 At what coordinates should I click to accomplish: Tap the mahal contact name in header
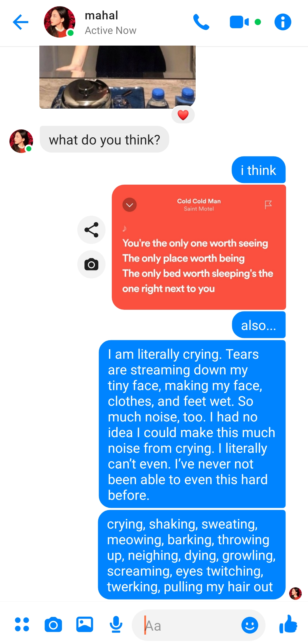coord(102,15)
